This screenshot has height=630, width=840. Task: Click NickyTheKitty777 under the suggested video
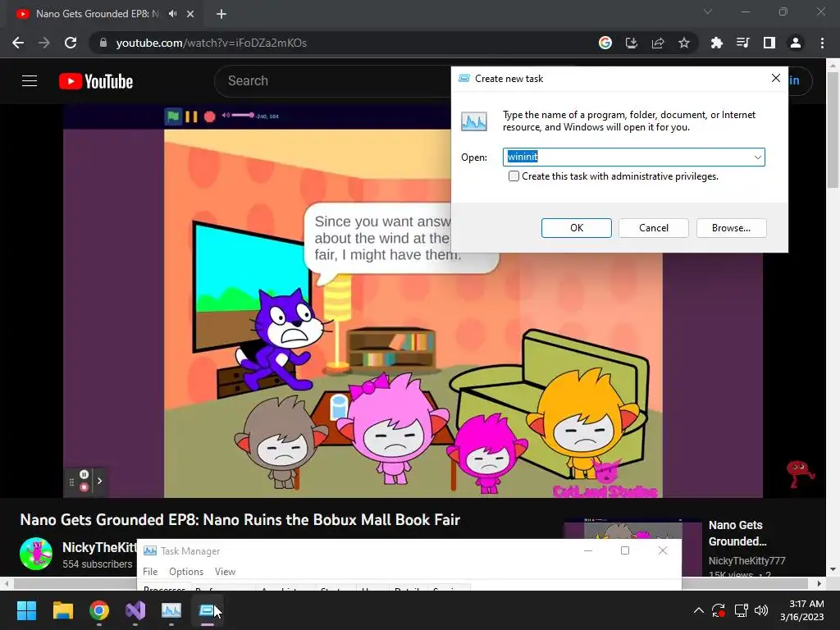[746, 560]
